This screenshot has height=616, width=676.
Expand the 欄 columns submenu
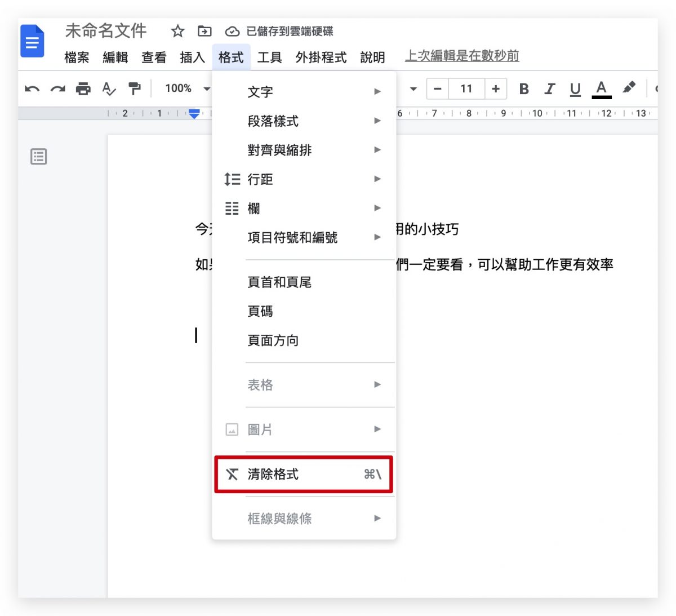[304, 209]
